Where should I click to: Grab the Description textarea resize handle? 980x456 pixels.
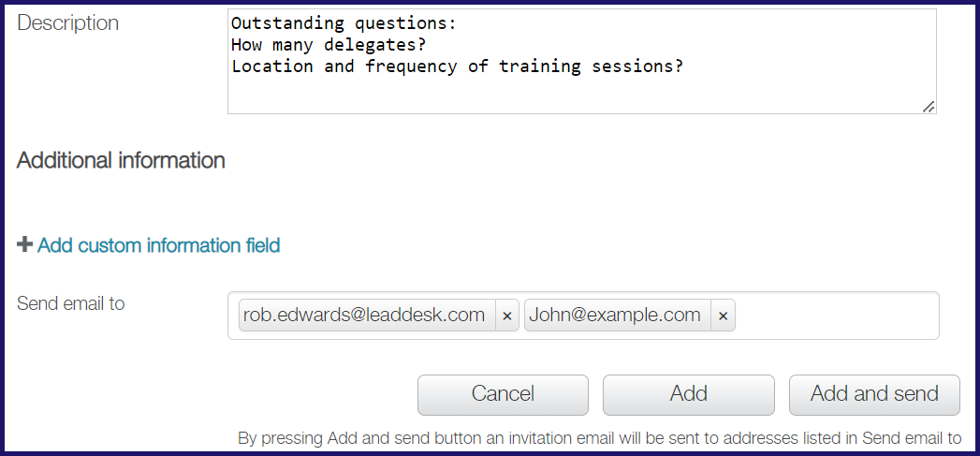(x=929, y=107)
